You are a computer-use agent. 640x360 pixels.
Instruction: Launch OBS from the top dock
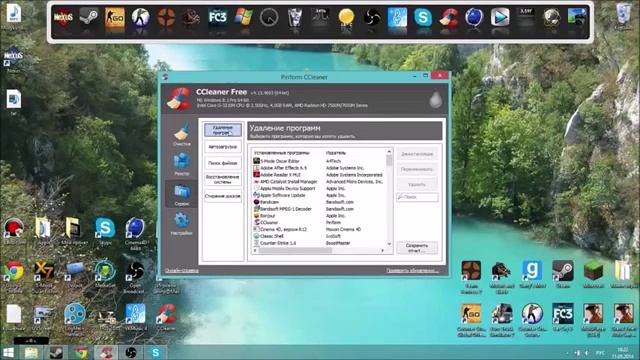coord(372,18)
